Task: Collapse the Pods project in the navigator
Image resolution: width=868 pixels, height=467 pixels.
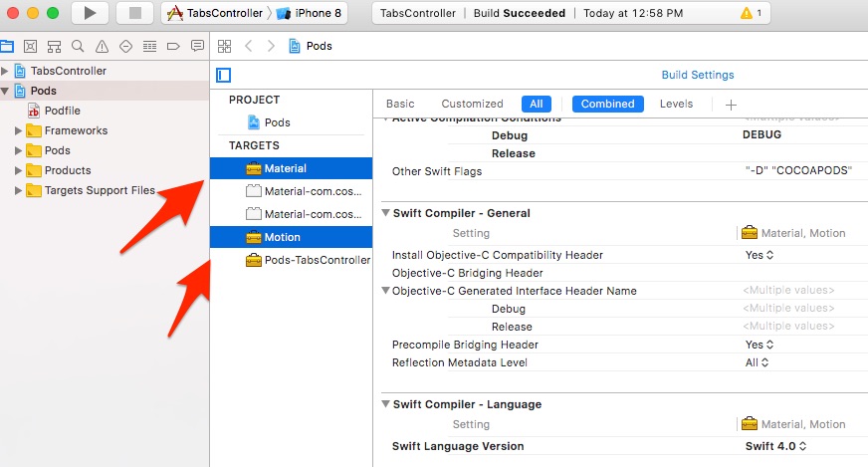Action: 4,91
